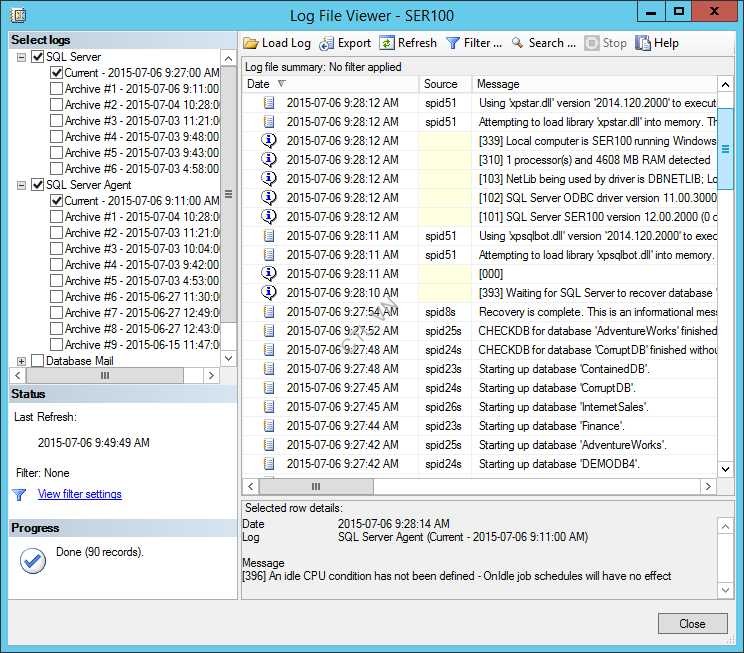
Task: Check Agent Archive #6 2015-06-27 11:30 checkbox
Action: click(56, 297)
